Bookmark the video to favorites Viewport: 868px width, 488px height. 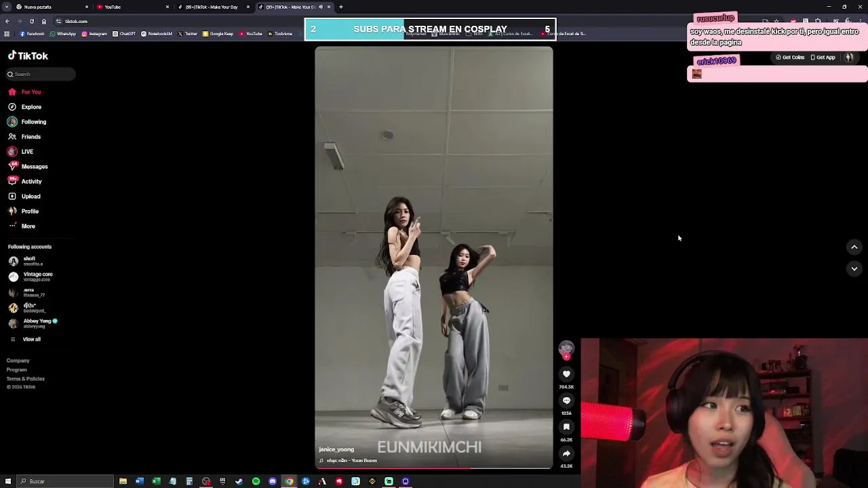pyautogui.click(x=566, y=427)
